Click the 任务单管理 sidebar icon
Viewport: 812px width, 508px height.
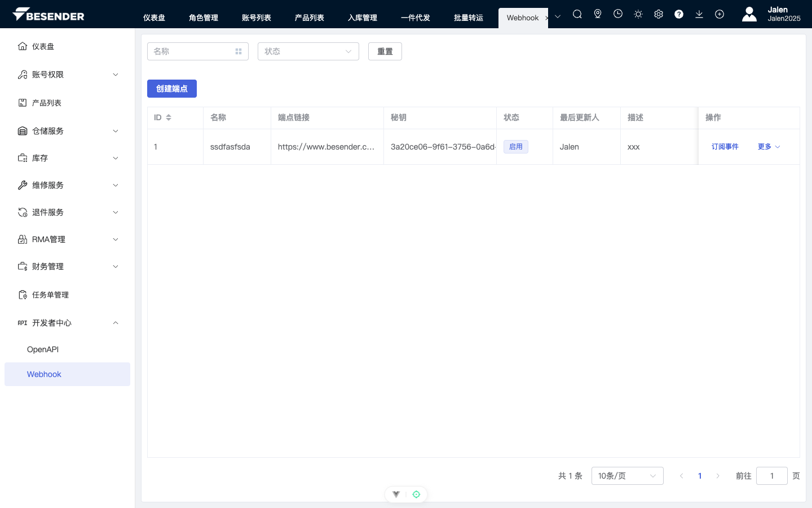click(x=23, y=295)
